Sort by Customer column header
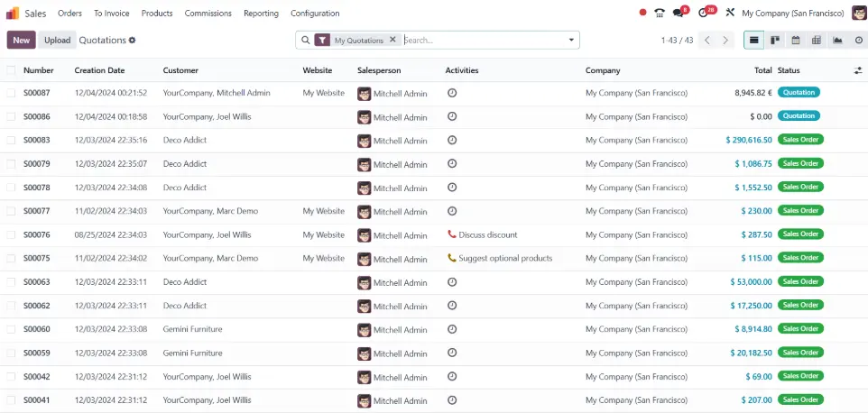868x413 pixels. 180,70
